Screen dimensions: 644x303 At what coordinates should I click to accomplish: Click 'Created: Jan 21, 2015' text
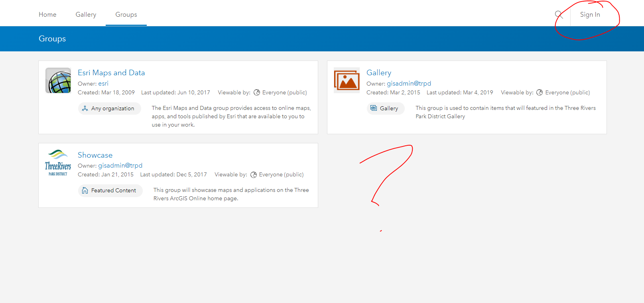pos(106,174)
